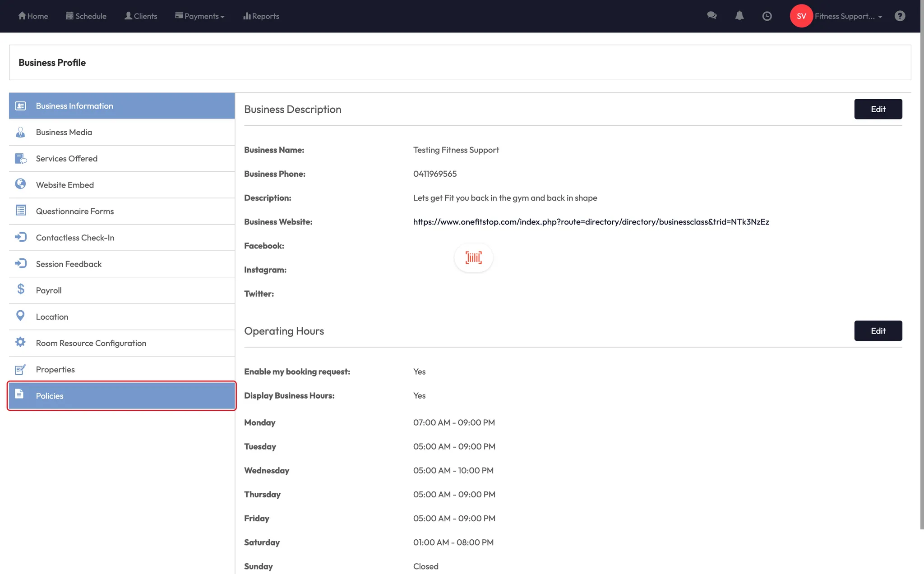Open the clock history icon
The height and width of the screenshot is (574, 924).
(767, 16)
